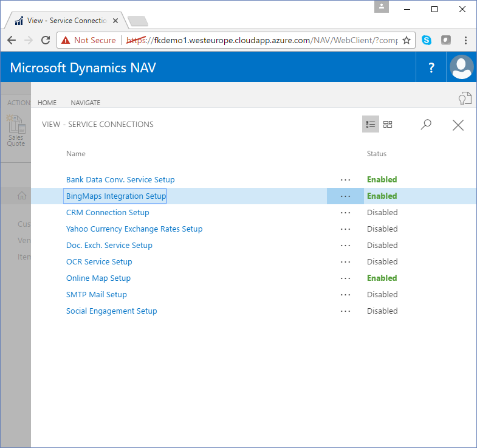The height and width of the screenshot is (448, 477).
Task: Bookmark page with star icon
Action: (x=407, y=40)
